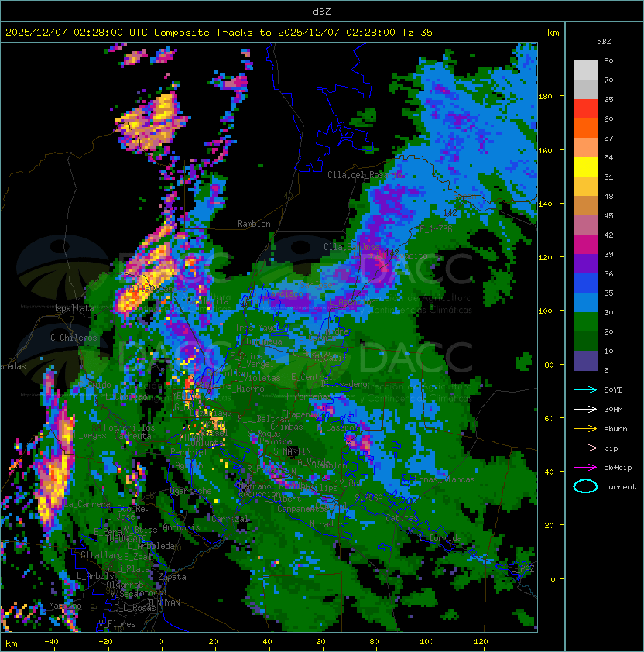Click the 'TUNUYAN' map label

coord(164,603)
